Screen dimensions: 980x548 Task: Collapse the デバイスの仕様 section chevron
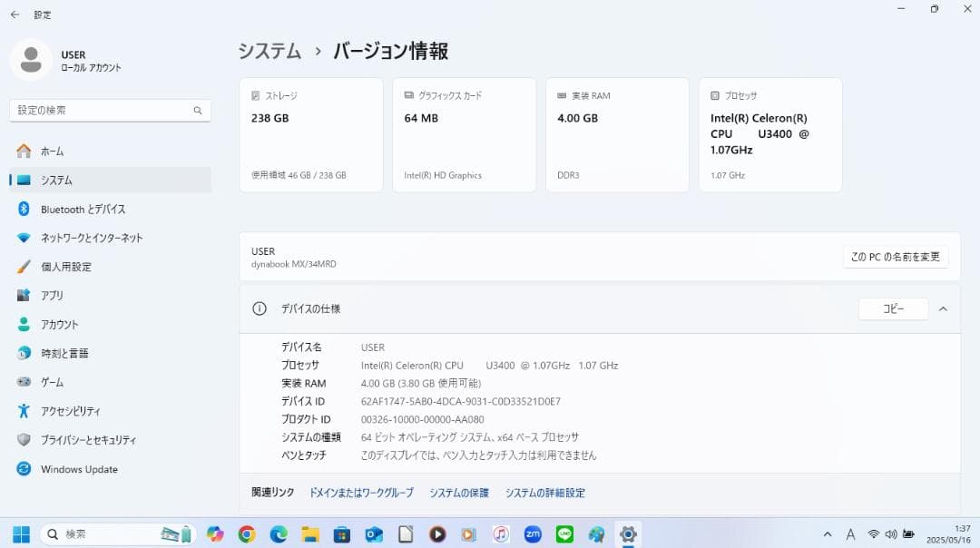(941, 308)
